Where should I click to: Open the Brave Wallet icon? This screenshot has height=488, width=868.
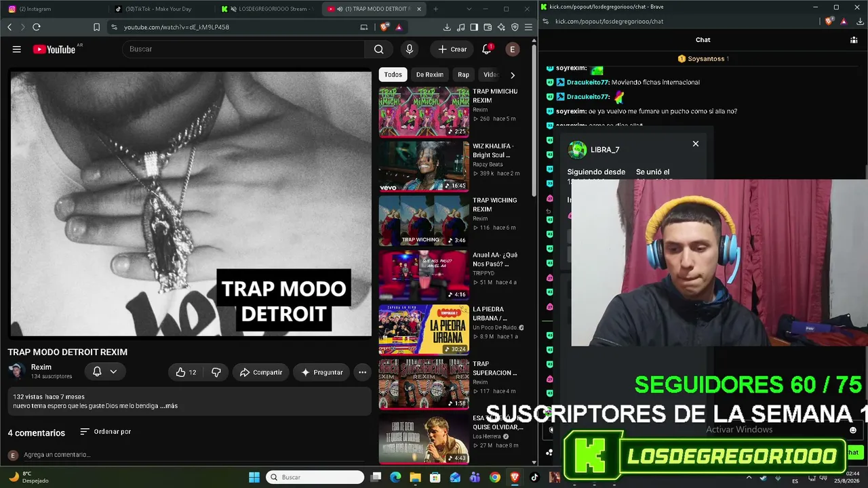pyautogui.click(x=488, y=27)
